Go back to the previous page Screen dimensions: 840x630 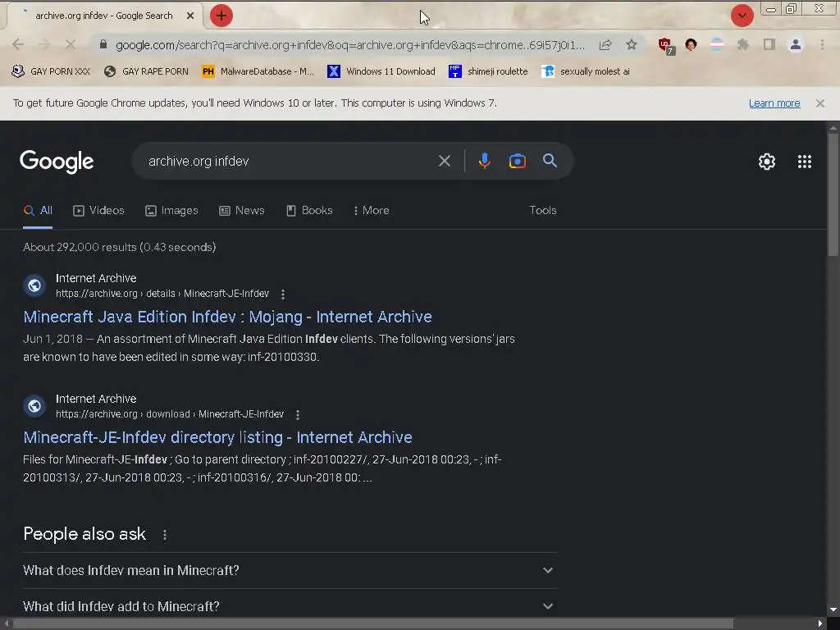[18, 44]
